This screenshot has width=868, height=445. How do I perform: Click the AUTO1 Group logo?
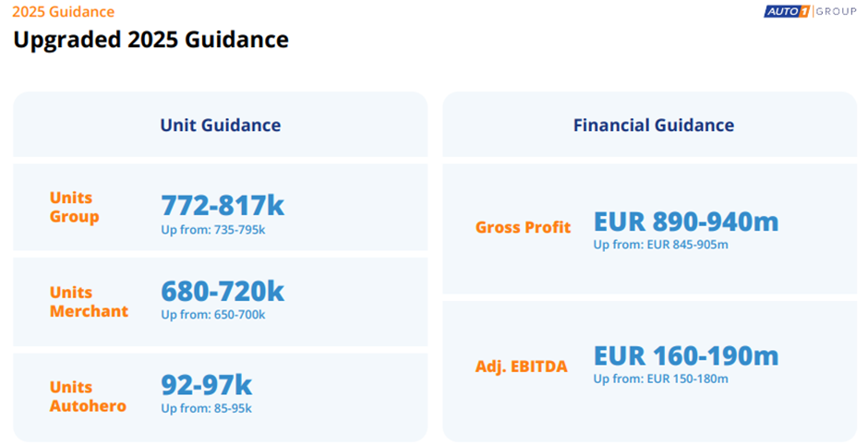pyautogui.click(x=810, y=11)
